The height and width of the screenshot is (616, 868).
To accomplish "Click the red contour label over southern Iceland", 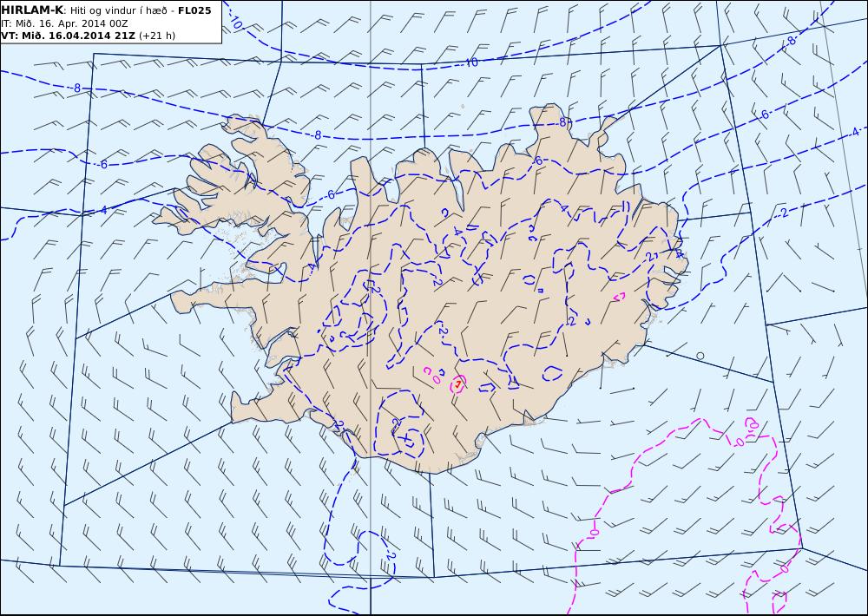I will pos(458,383).
